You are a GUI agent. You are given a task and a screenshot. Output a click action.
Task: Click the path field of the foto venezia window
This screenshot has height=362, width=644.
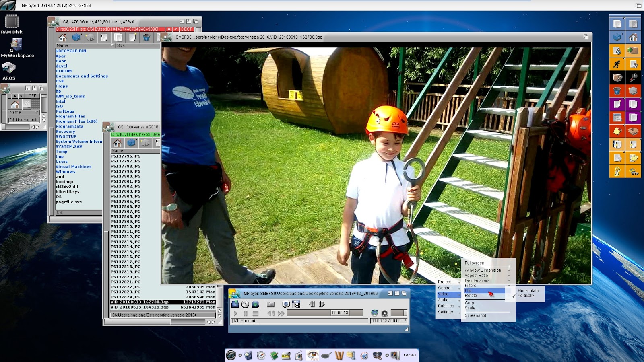click(x=163, y=315)
